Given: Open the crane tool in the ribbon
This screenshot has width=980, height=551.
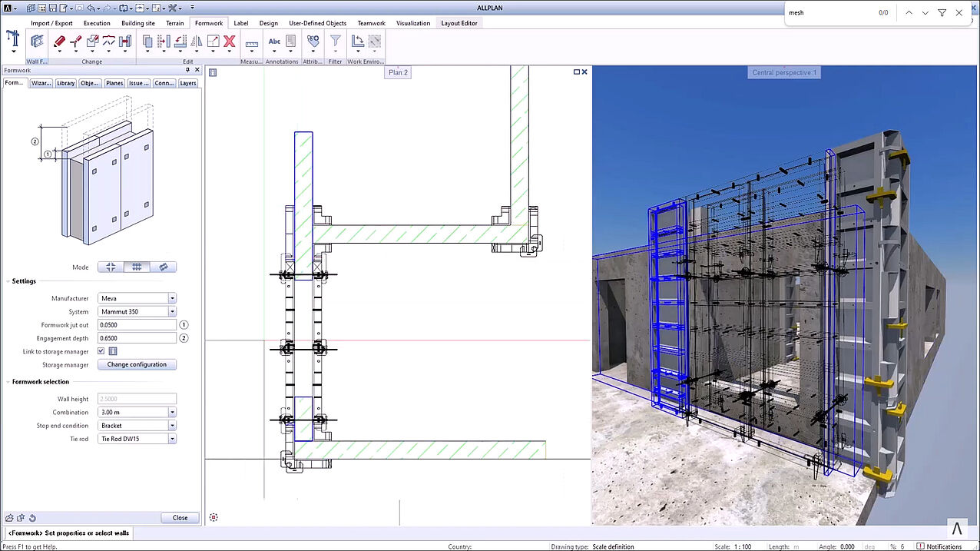Looking at the screenshot, I should pyautogui.click(x=13, y=39).
